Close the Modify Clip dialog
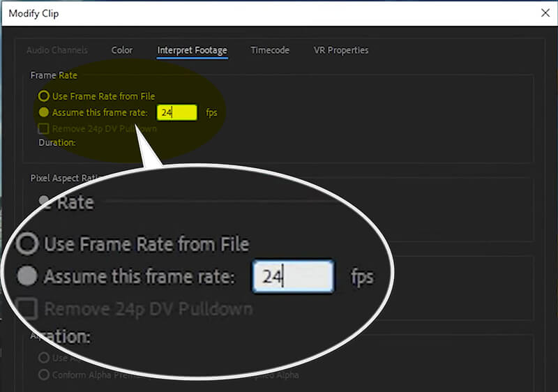The width and height of the screenshot is (558, 392). (x=545, y=13)
